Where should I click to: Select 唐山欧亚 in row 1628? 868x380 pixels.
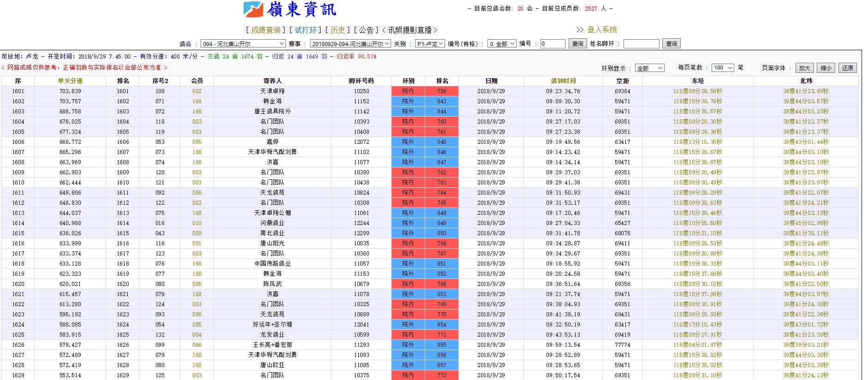point(273,365)
